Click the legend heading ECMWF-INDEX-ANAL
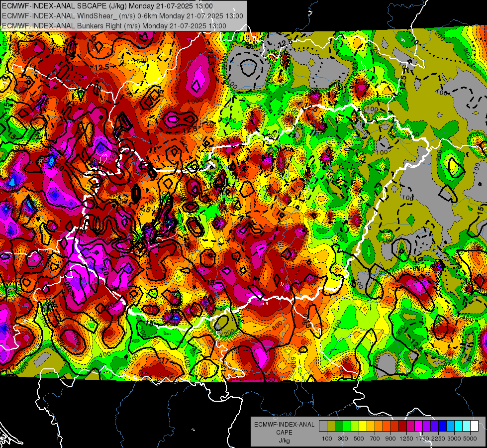This screenshot has width=487, height=448. click(284, 425)
